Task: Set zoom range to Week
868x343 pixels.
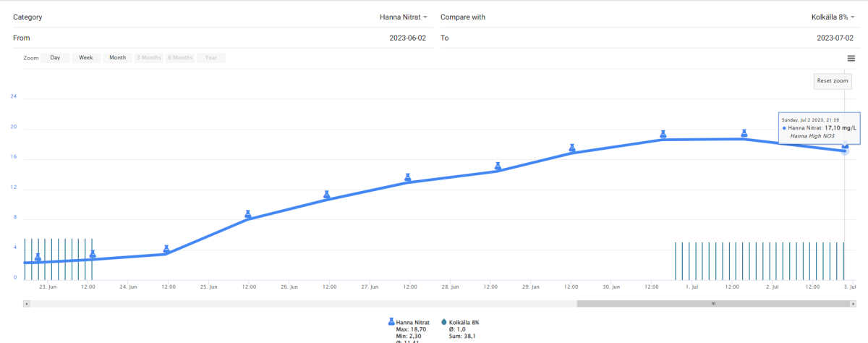Action: tap(86, 58)
